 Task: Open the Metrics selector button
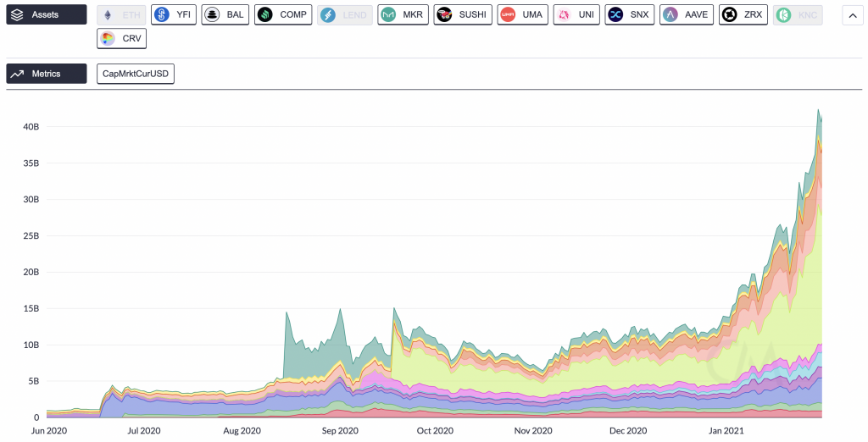47,74
